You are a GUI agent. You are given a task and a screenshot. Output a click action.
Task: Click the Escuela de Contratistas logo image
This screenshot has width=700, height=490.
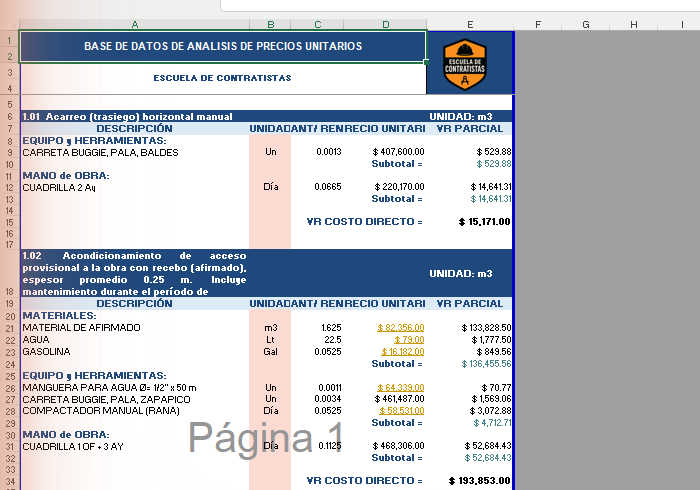pyautogui.click(x=465, y=64)
